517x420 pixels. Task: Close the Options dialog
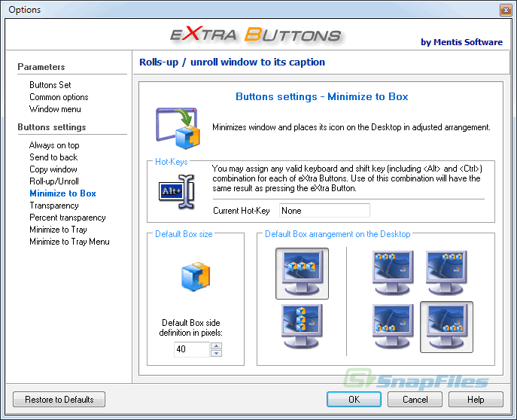pyautogui.click(x=506, y=10)
